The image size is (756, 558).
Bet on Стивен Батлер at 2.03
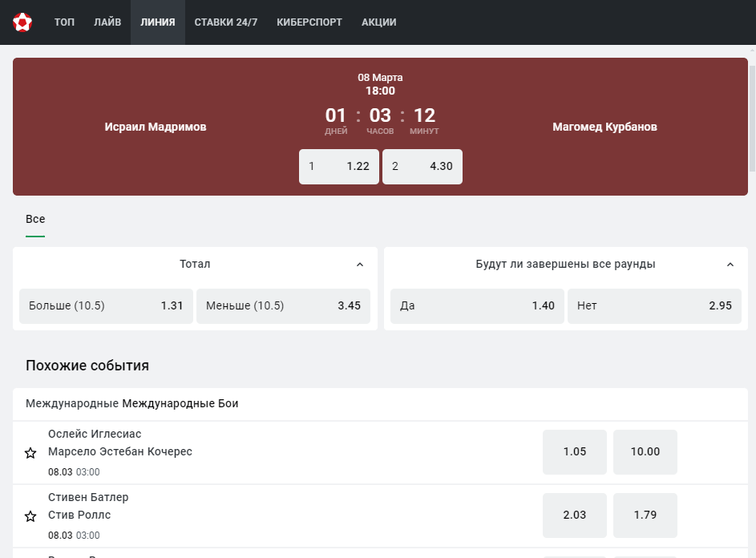[575, 515]
